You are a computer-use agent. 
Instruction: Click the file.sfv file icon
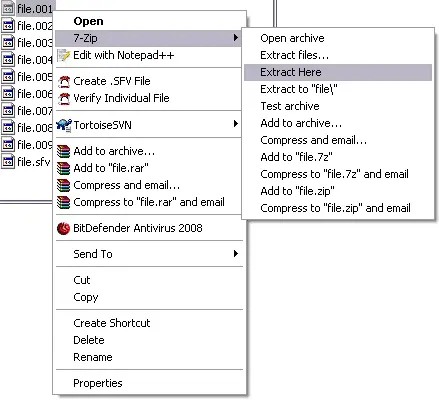pos(8,162)
